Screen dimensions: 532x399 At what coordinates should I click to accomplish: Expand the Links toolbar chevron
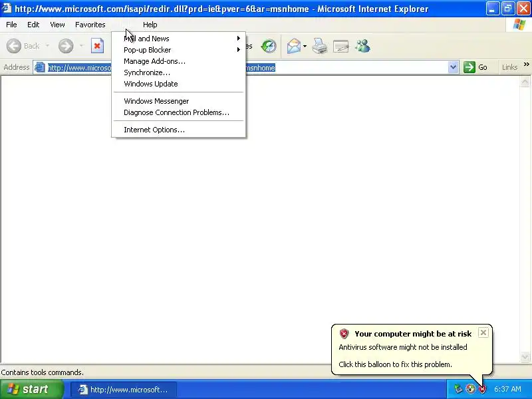pos(526,64)
